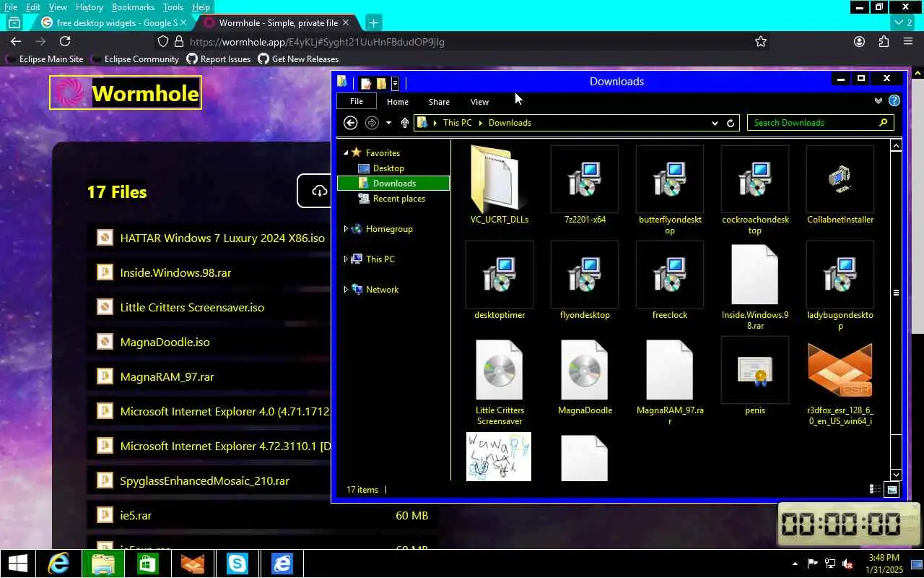Collapse the Favorites tree node
The image size is (924, 578).
tap(346, 153)
